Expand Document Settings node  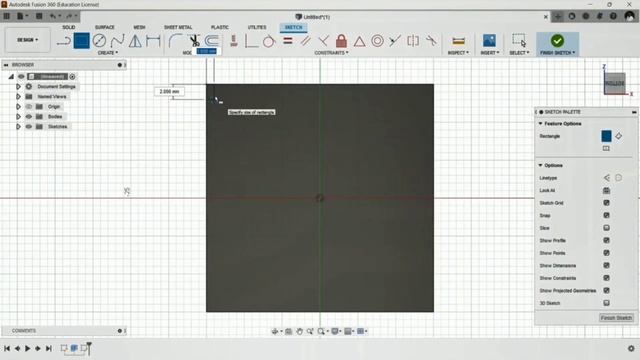[x=18, y=87]
